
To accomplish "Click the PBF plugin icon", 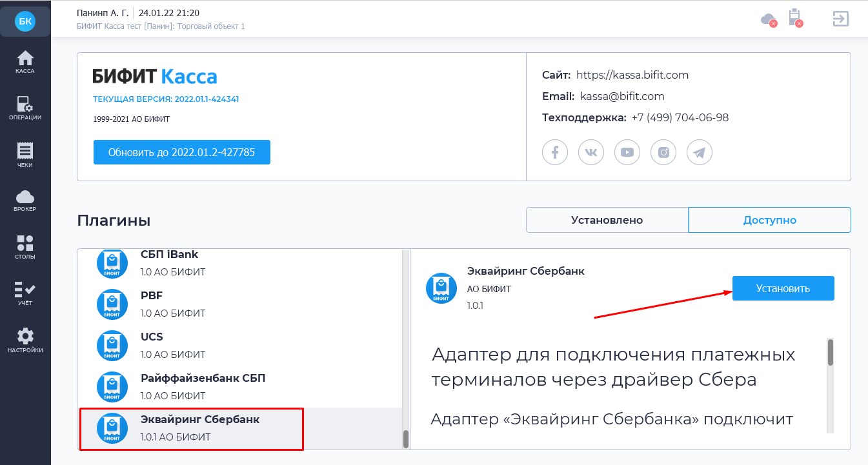I will (x=112, y=304).
